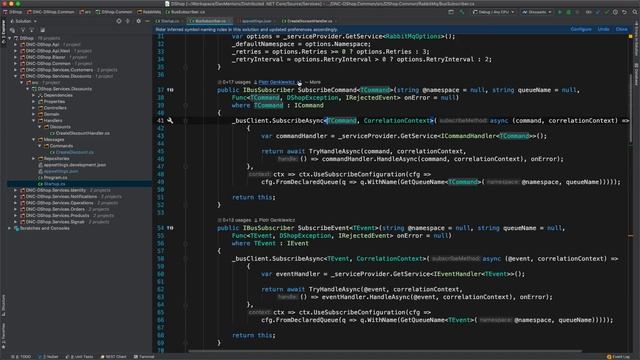This screenshot has width=640, height=360.
Task: Click the gutter implements marker on line 37
Action: [x=170, y=90]
